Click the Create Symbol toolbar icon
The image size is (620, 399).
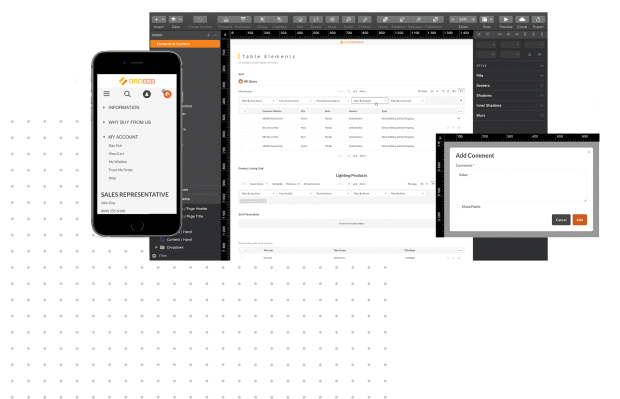tap(200, 19)
